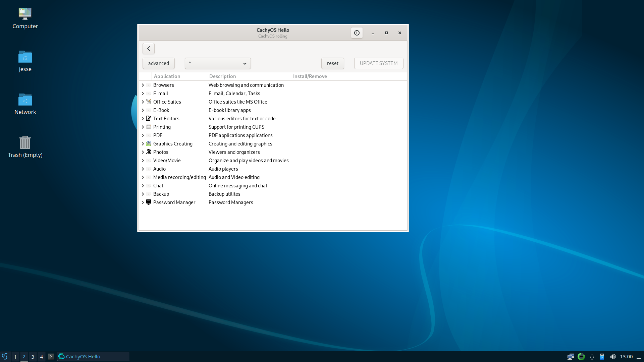Click the Office Suites category icon
The height and width of the screenshot is (362, 644).
point(149,102)
